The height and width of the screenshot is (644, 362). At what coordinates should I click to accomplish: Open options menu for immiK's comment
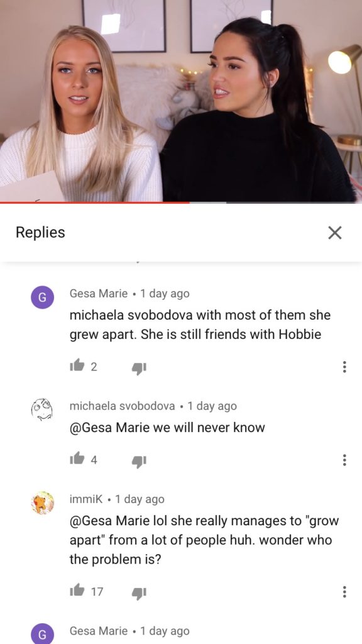[x=344, y=591]
